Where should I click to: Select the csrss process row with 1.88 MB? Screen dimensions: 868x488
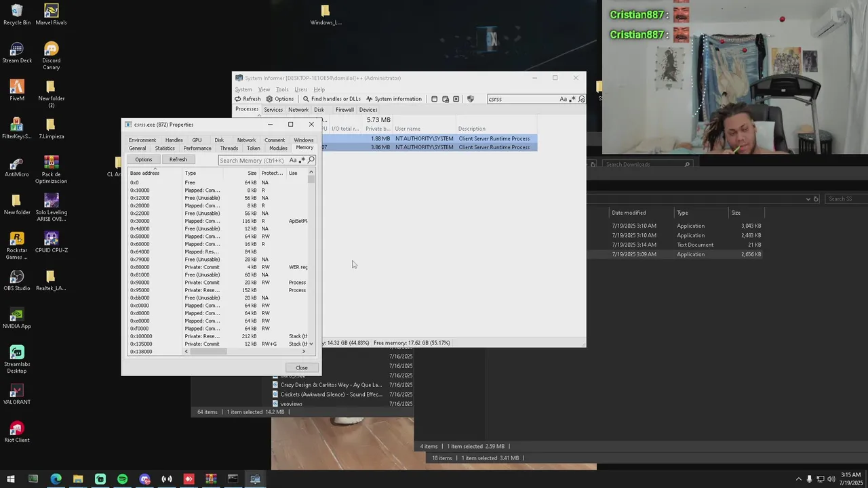[x=429, y=139]
